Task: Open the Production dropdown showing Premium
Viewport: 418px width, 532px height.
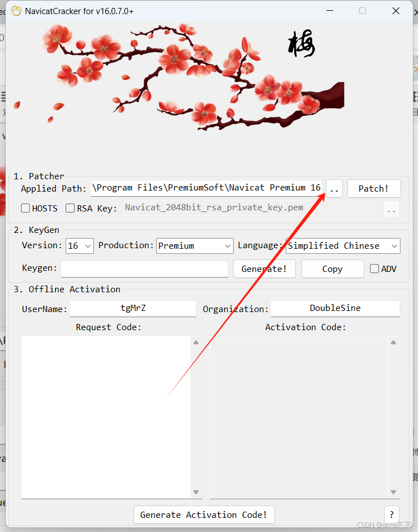Action: coord(195,245)
